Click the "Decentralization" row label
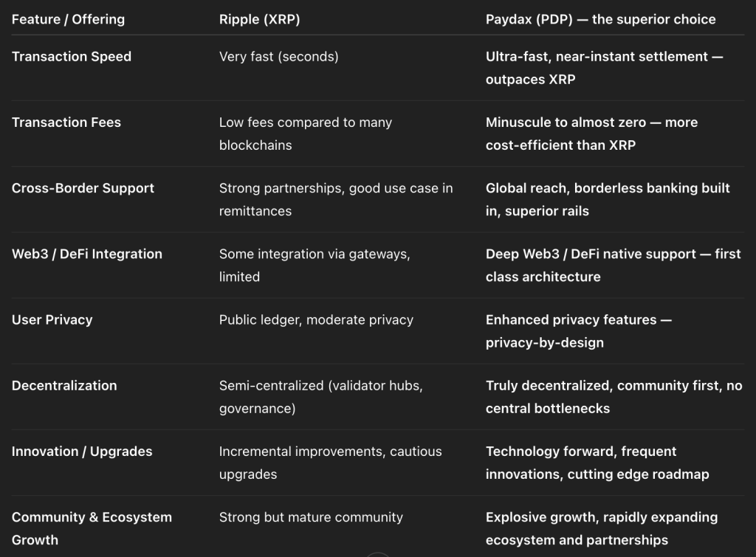756x557 pixels. point(64,385)
